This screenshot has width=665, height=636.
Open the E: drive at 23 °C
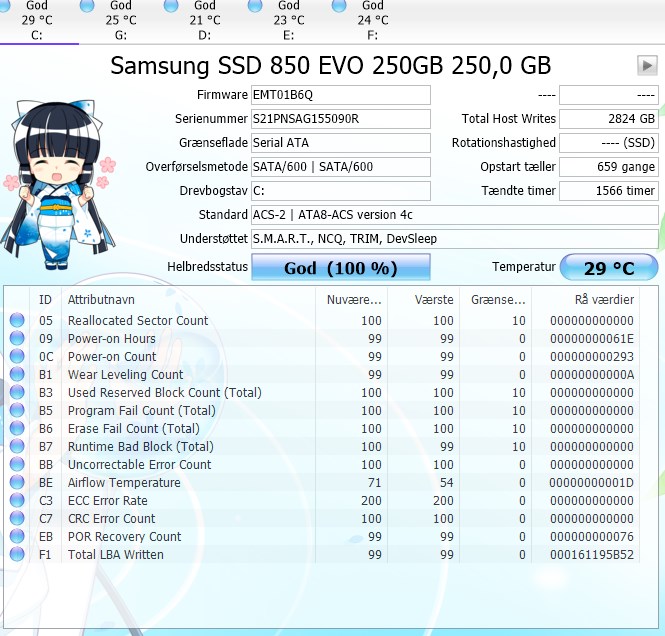point(282,20)
